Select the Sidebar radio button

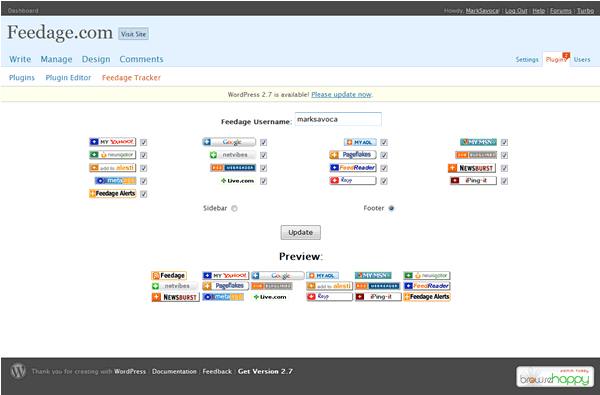234,208
